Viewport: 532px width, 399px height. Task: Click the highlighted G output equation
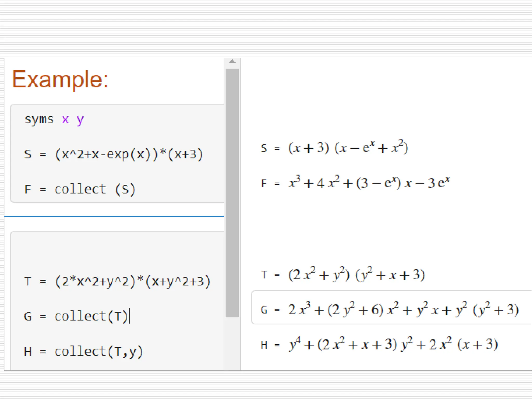coord(390,309)
